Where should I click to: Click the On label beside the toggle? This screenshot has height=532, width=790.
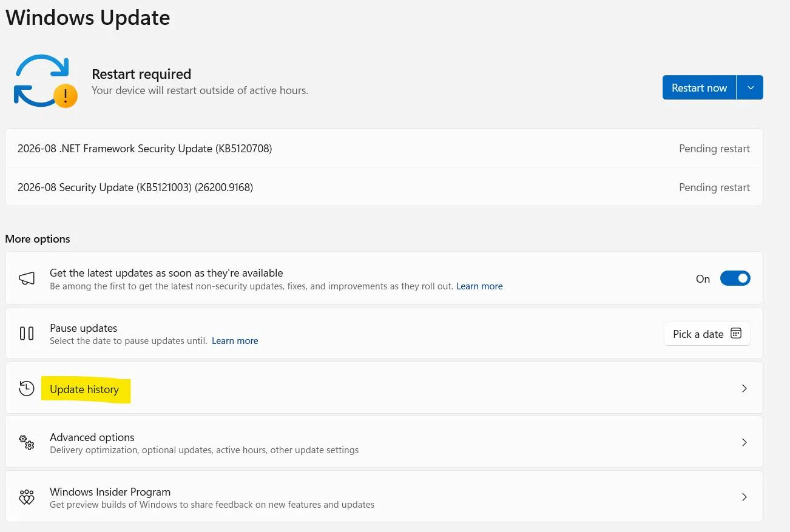[x=703, y=279]
